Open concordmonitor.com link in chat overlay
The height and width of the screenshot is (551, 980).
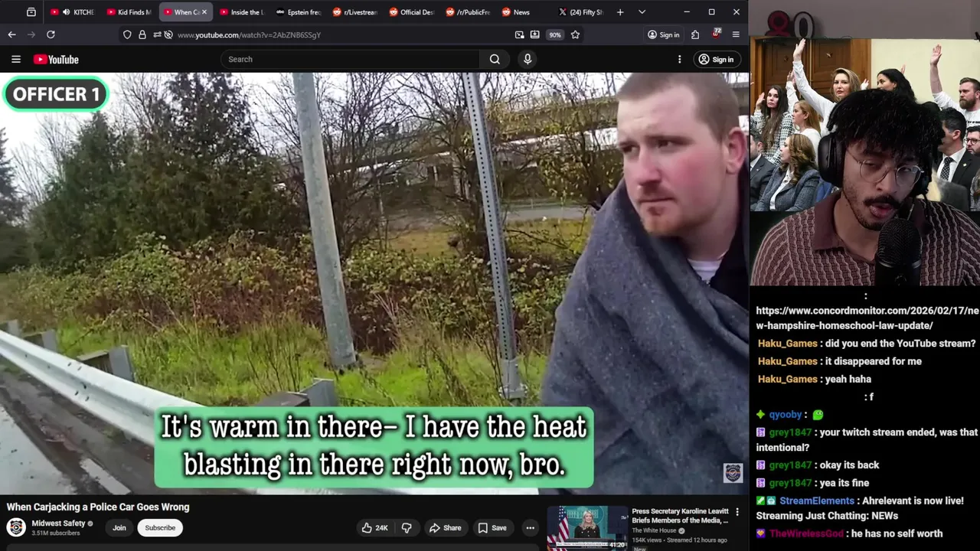(x=867, y=318)
